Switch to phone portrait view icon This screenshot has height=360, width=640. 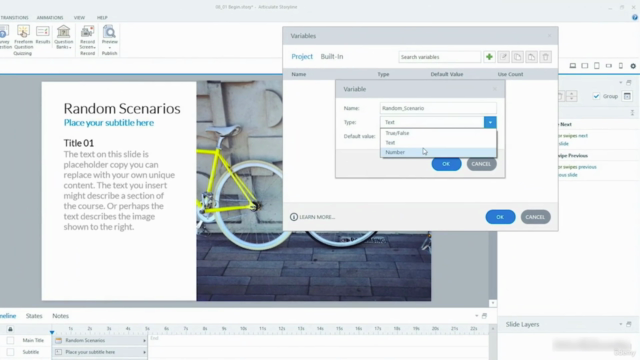click(x=621, y=66)
